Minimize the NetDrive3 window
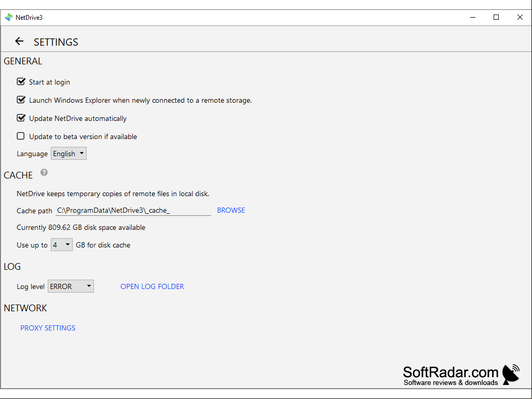This screenshot has width=532, height=399. (473, 17)
